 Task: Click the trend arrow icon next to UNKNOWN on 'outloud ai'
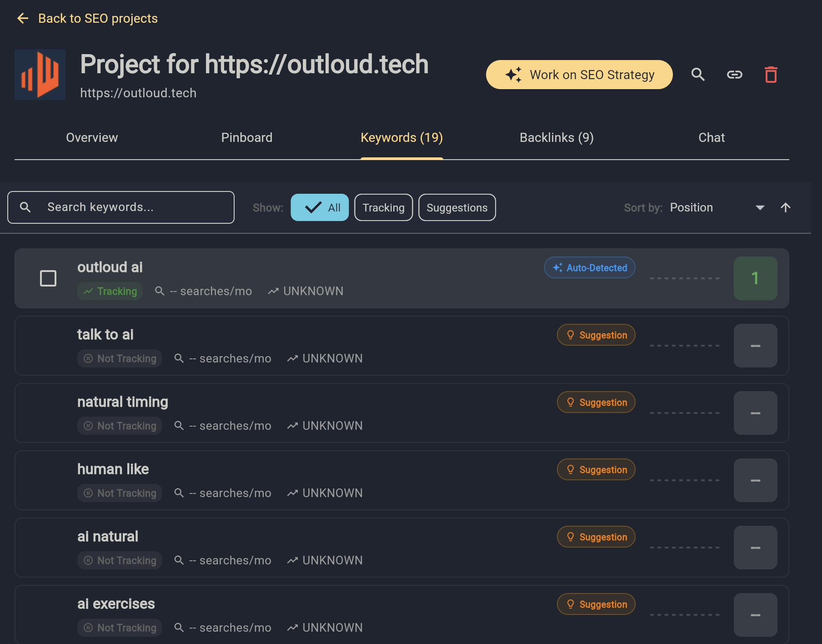(x=273, y=291)
